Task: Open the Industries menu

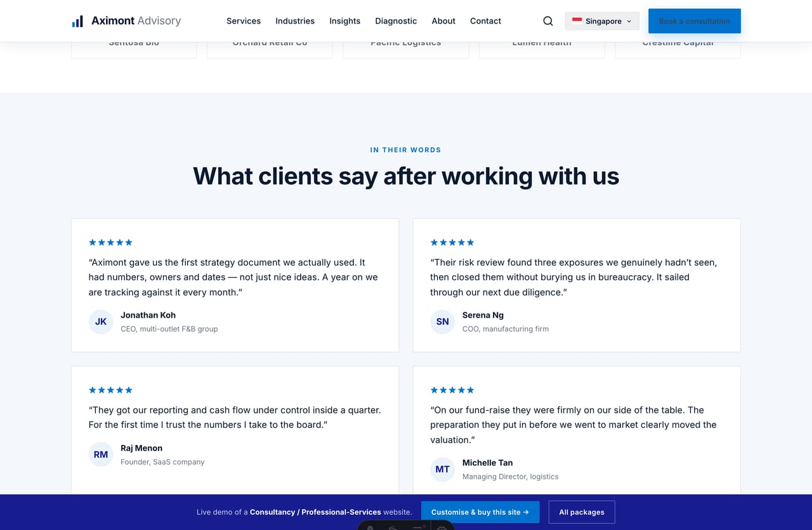Action: 295,21
